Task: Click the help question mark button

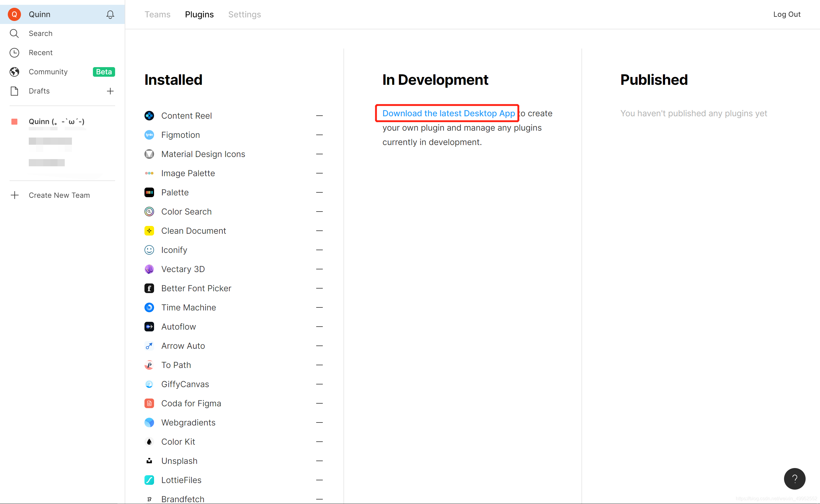Action: tap(794, 479)
